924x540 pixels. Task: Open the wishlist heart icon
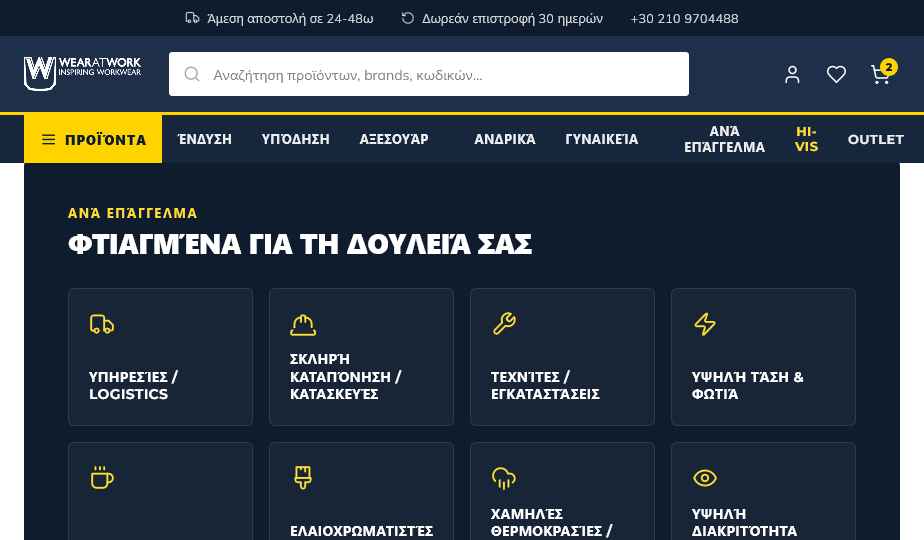click(836, 74)
